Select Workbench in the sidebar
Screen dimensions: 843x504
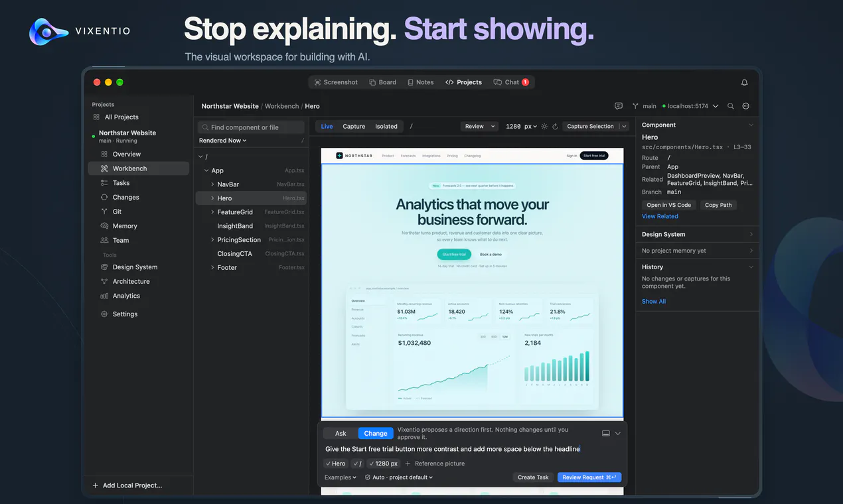click(x=139, y=168)
